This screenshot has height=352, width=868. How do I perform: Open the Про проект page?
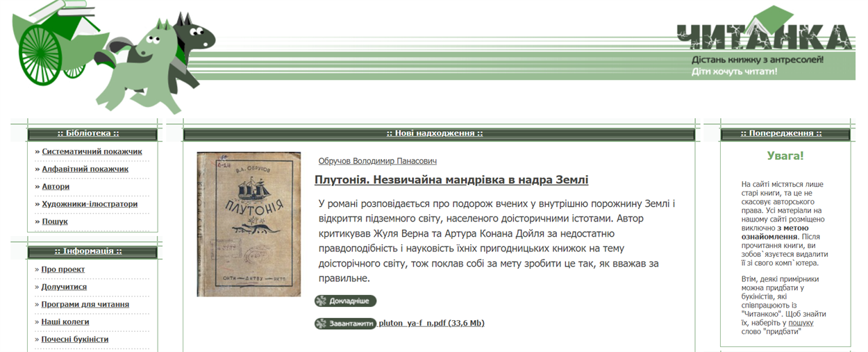(62, 269)
